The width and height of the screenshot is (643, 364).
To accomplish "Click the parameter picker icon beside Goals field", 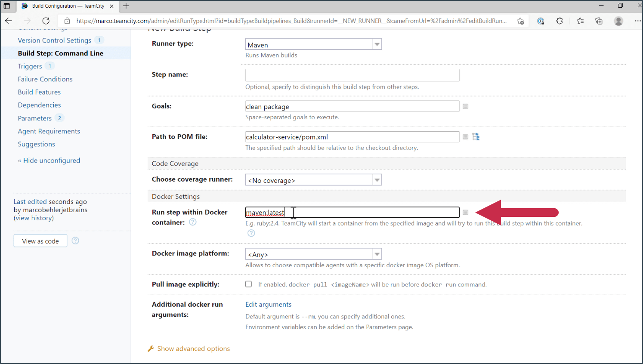I will [x=465, y=106].
